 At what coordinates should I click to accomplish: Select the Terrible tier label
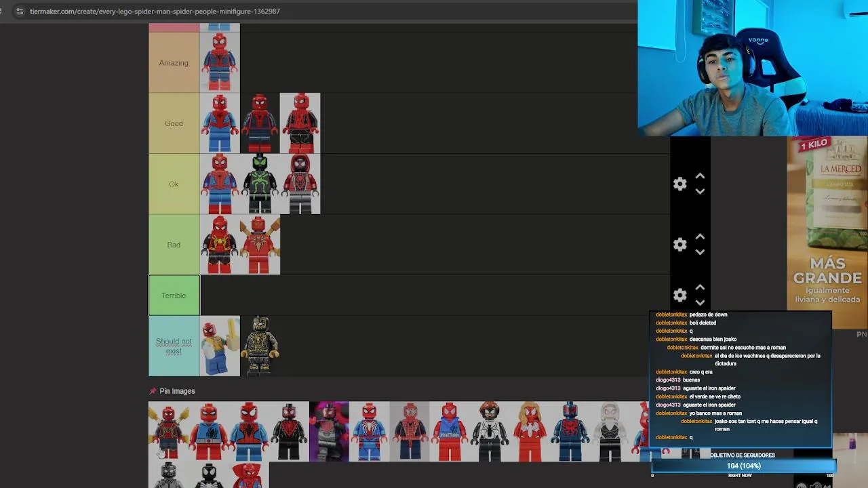coord(174,296)
